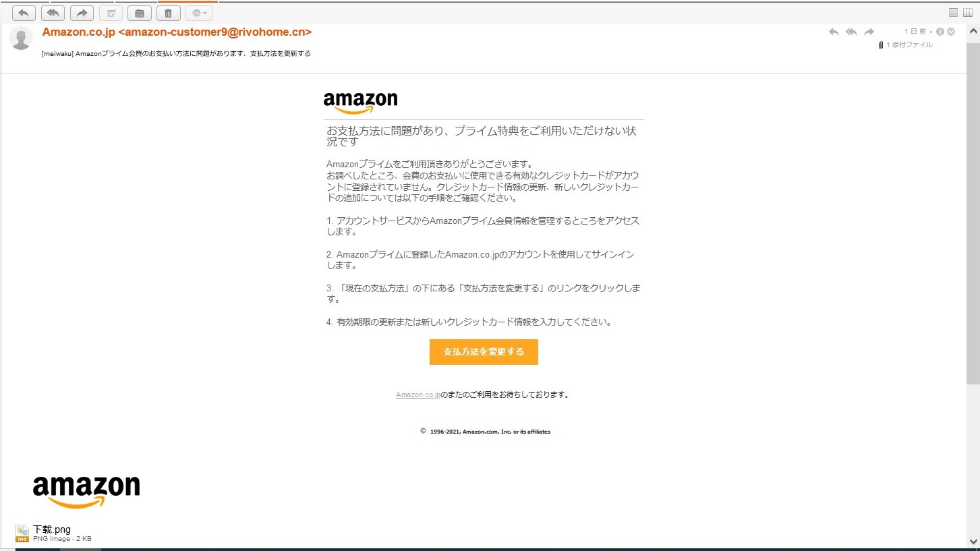Open the 1 添付ファイル attachment indicator

[905, 45]
